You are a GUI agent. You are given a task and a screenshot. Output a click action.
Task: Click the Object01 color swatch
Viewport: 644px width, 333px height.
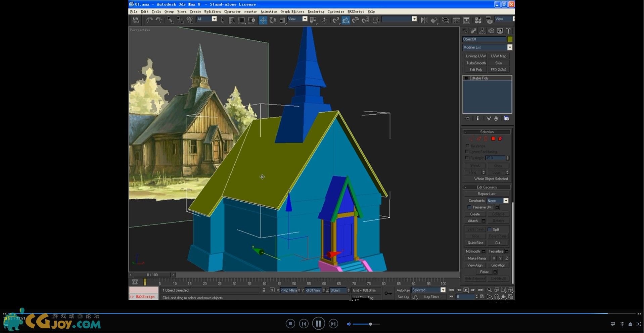(510, 39)
